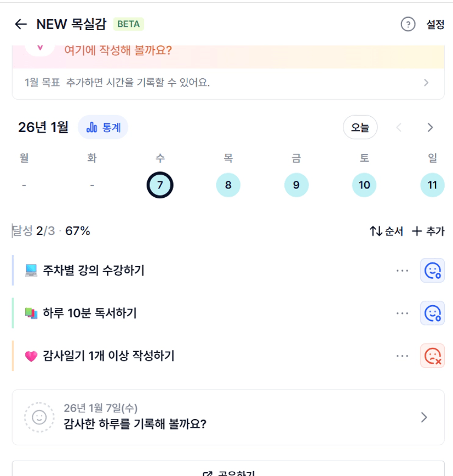Viewport: 453px width, 476px height.
Task: Select Thursday the 8th date circle
Action: pos(228,185)
